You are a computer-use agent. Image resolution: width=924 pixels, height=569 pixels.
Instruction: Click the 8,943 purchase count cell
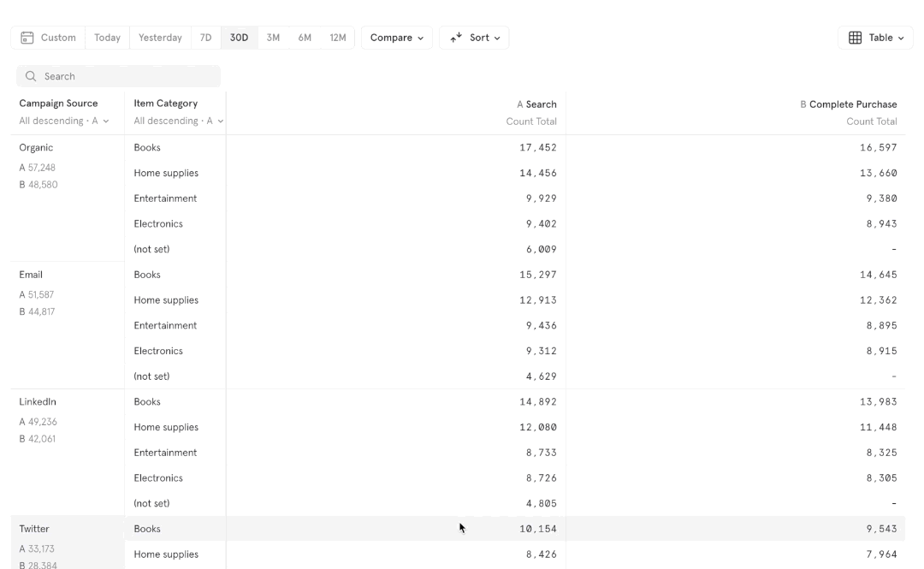(881, 224)
